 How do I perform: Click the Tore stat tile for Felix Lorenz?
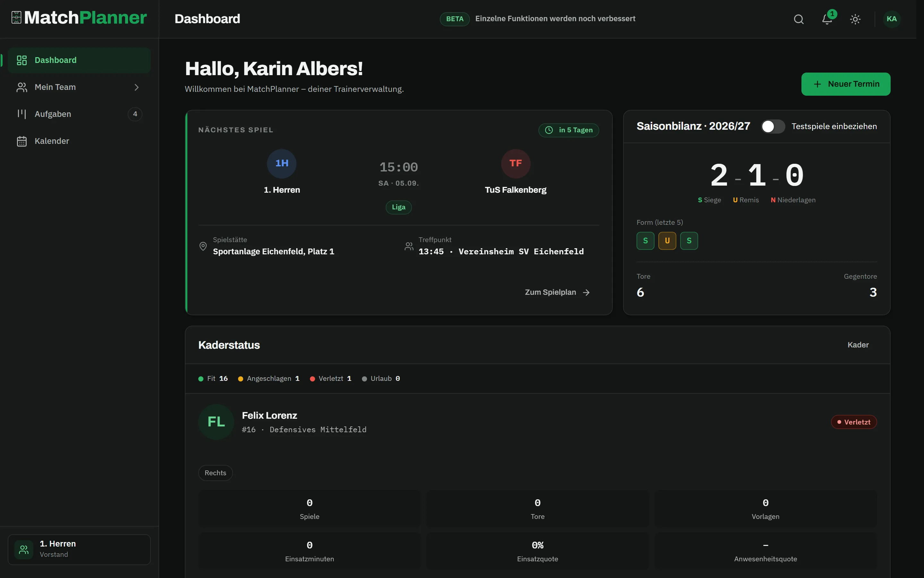pos(537,509)
